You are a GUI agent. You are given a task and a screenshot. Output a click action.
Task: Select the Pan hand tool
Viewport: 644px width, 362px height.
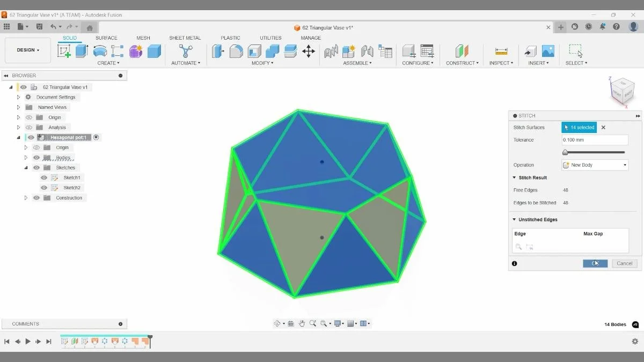(302, 323)
